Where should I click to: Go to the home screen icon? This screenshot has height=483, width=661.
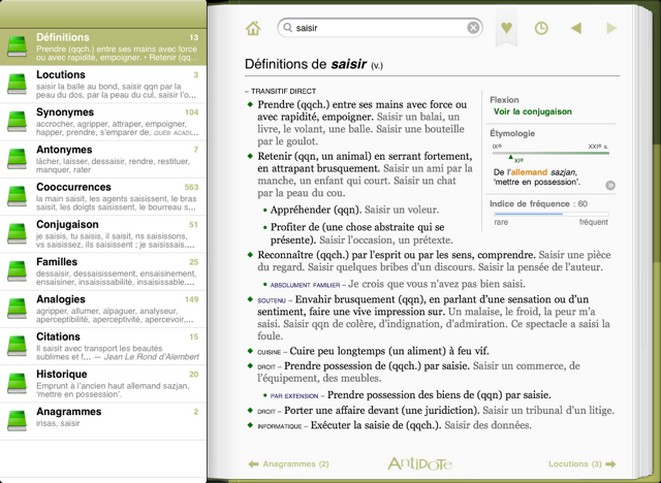253,28
